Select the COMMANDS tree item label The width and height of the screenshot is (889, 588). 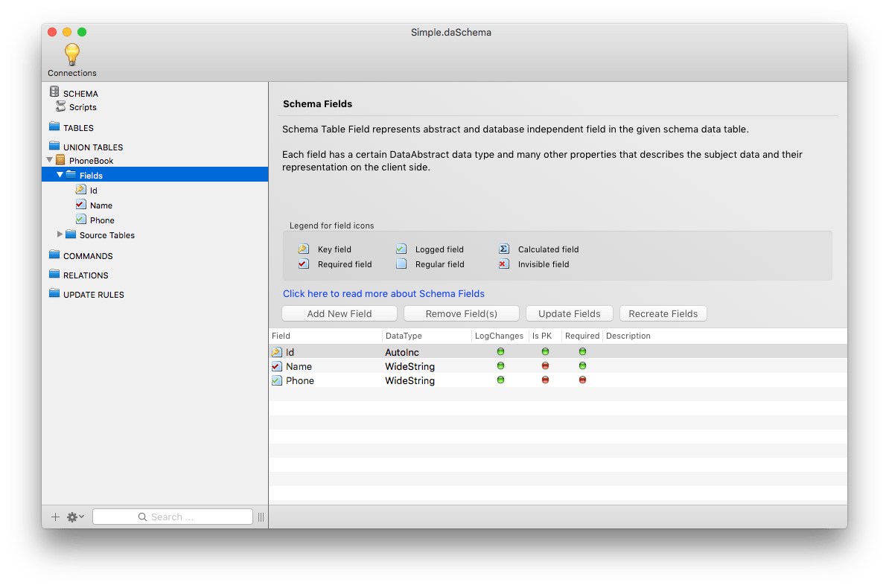click(88, 256)
